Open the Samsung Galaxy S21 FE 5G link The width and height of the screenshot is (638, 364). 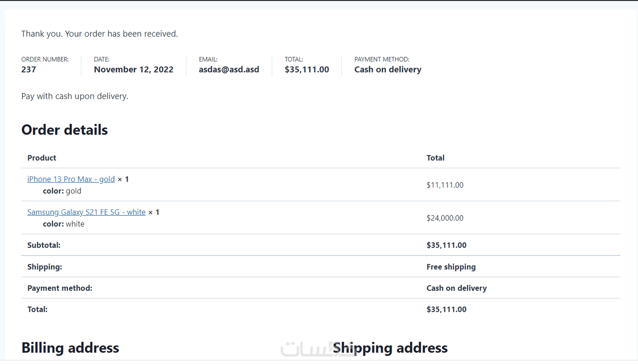pos(86,212)
